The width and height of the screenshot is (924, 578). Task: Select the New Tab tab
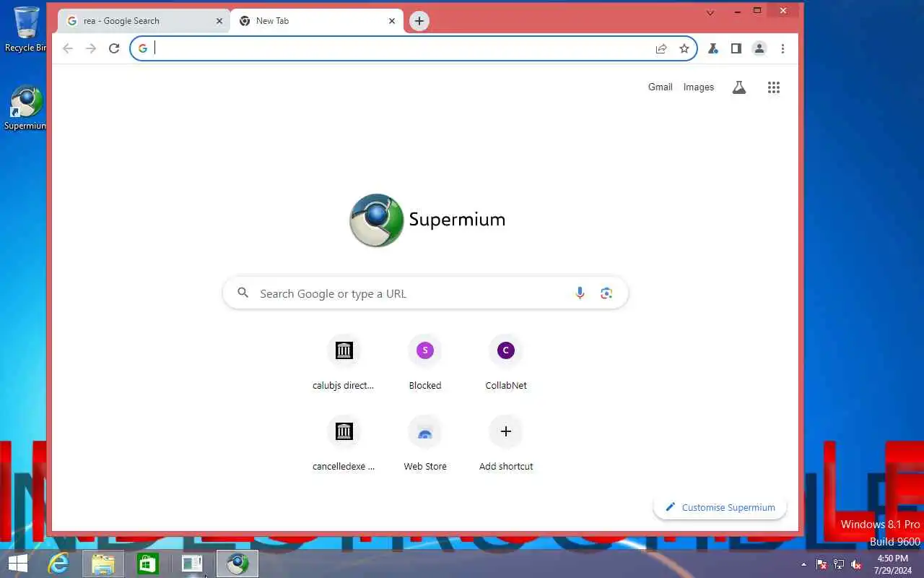[x=317, y=21]
